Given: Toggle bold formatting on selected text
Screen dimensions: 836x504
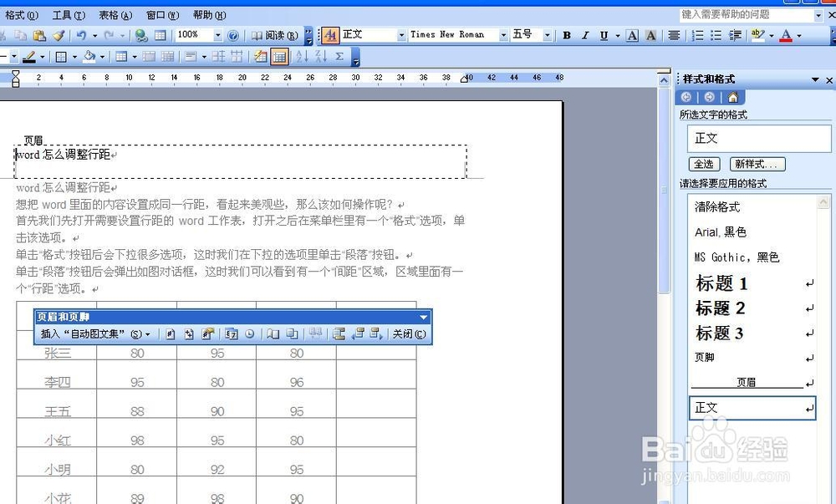Looking at the screenshot, I should 567,35.
